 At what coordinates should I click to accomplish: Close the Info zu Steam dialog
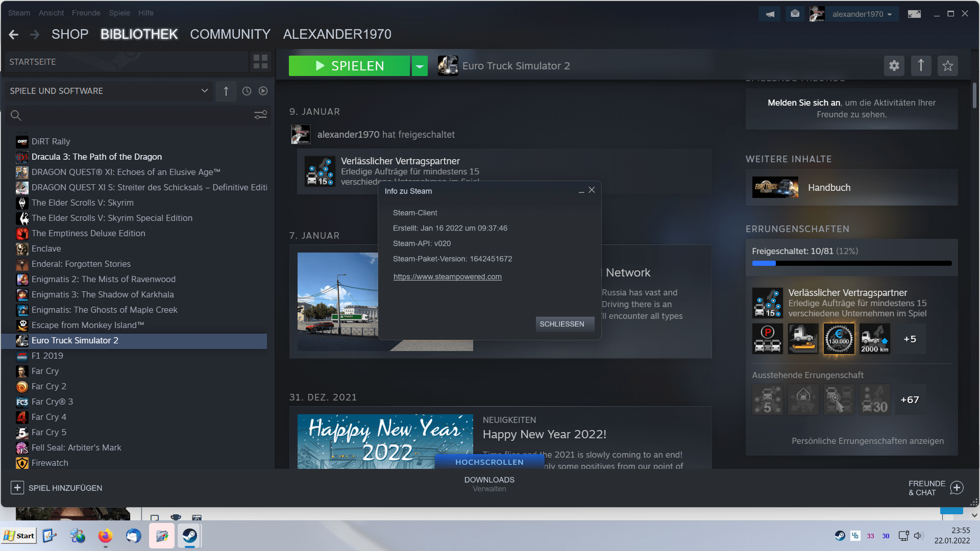pyautogui.click(x=592, y=190)
